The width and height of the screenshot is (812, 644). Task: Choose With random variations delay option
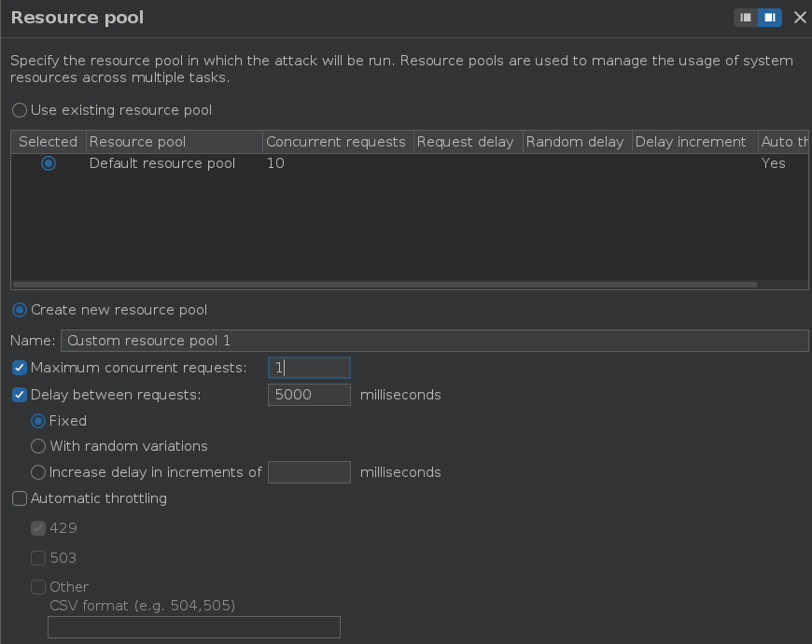point(38,446)
